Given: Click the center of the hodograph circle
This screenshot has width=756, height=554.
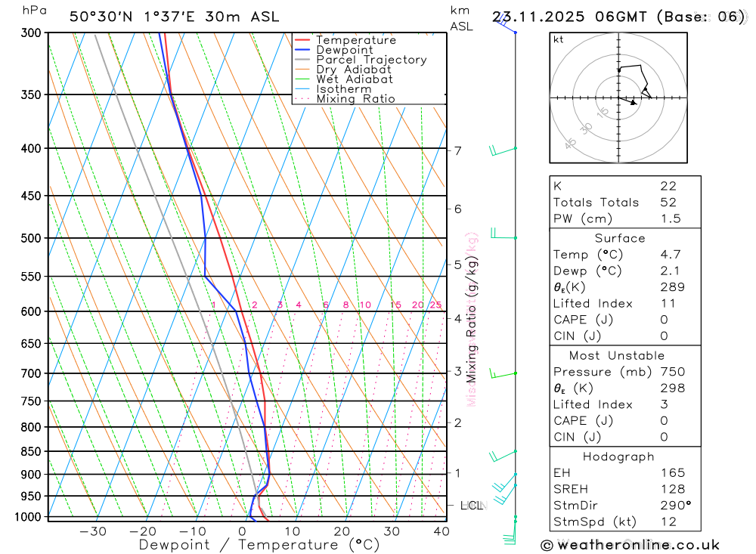Looking at the screenshot, I should point(618,98).
